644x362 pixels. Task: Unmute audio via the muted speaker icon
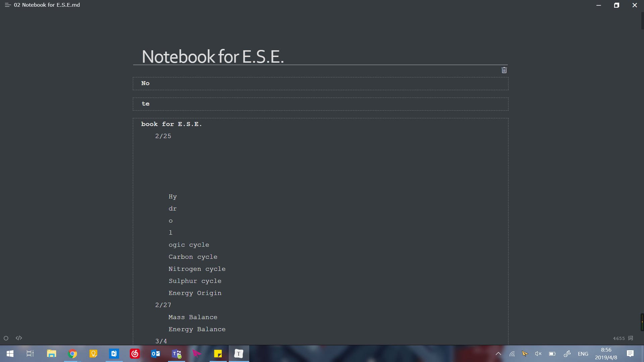pyautogui.click(x=538, y=354)
